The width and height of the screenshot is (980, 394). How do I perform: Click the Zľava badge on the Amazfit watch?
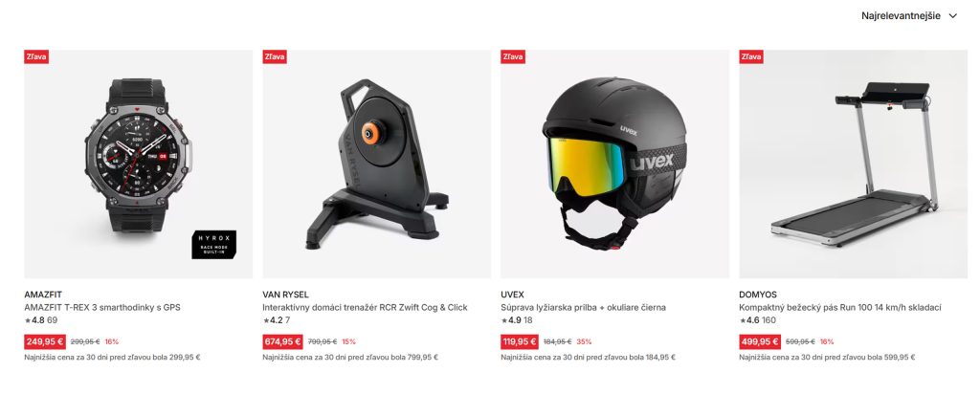click(x=36, y=56)
